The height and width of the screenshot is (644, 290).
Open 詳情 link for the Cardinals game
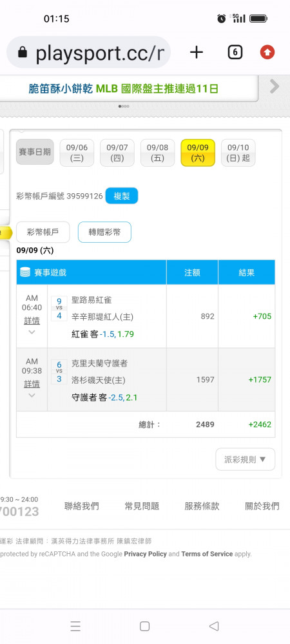pyautogui.click(x=32, y=320)
